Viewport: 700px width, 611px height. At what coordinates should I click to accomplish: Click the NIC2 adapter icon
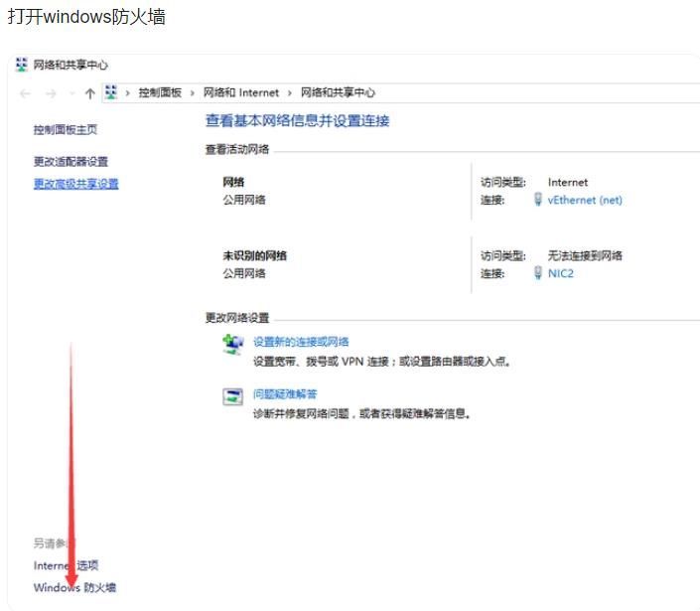click(x=538, y=272)
